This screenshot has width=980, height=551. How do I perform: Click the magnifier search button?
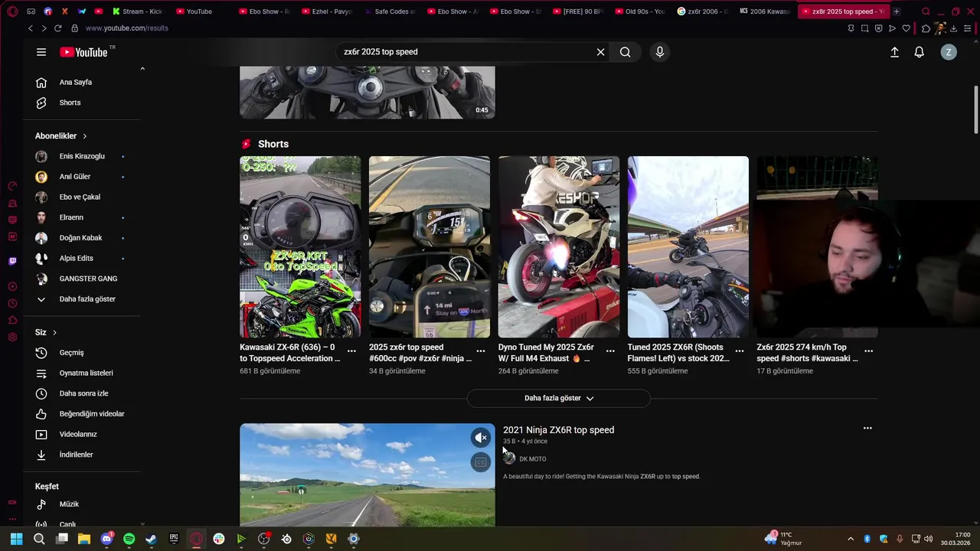point(626,52)
